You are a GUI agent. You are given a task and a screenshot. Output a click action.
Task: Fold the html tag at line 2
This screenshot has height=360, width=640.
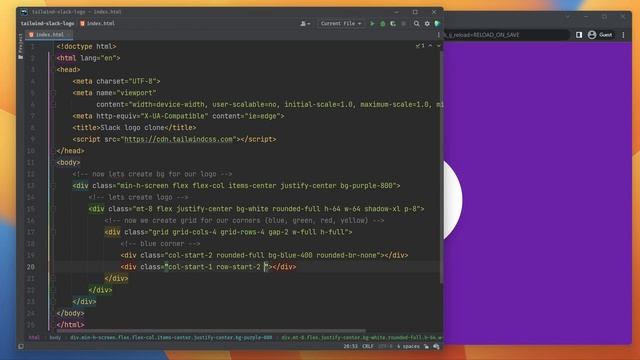click(x=53, y=58)
